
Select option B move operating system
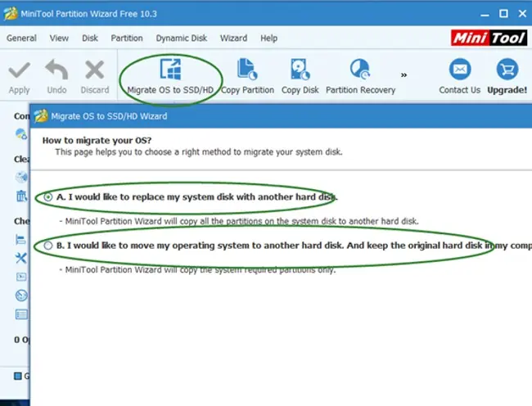[47, 246]
